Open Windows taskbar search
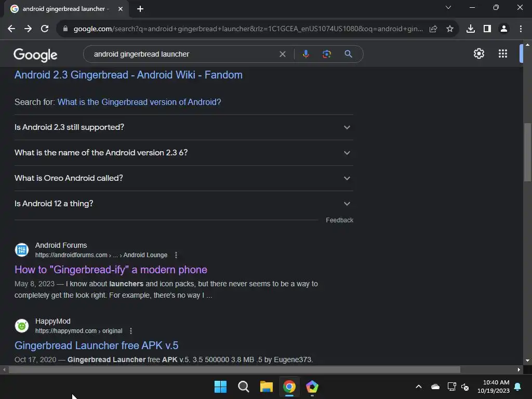Viewport: 532px width, 399px height. coord(243,387)
